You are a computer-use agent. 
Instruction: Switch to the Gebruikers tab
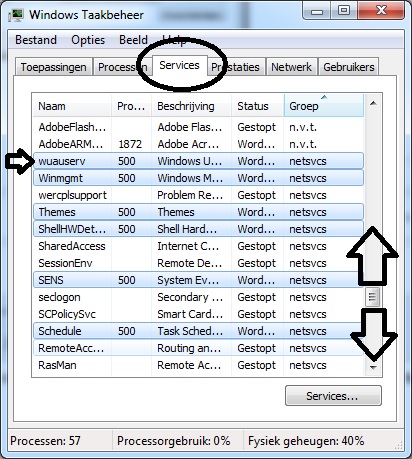349,67
